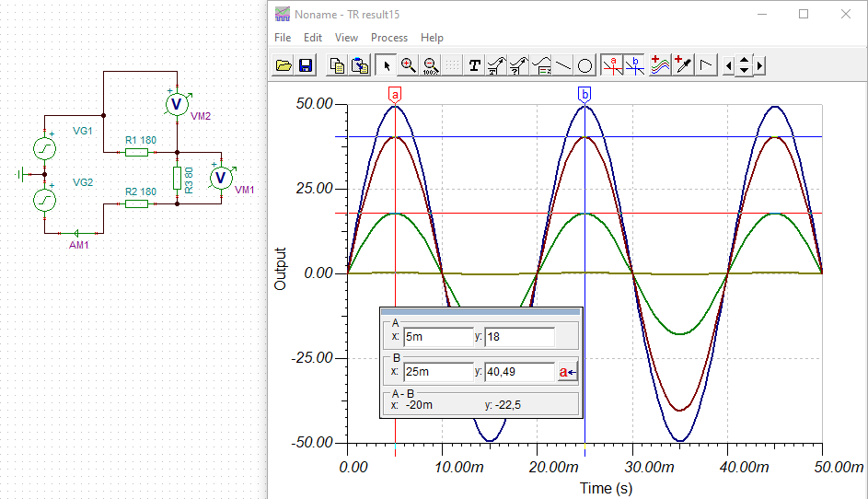Click the up arrow in toolbar stepper
Viewport: 868px width, 499px height.
coord(745,60)
